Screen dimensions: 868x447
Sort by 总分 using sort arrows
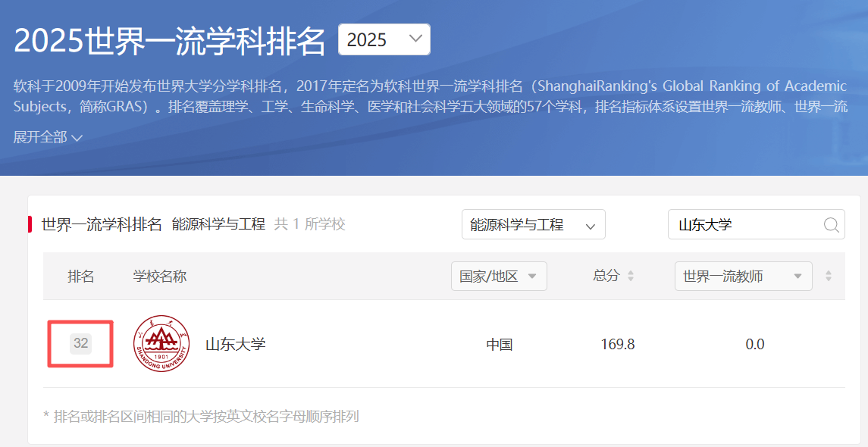631,277
